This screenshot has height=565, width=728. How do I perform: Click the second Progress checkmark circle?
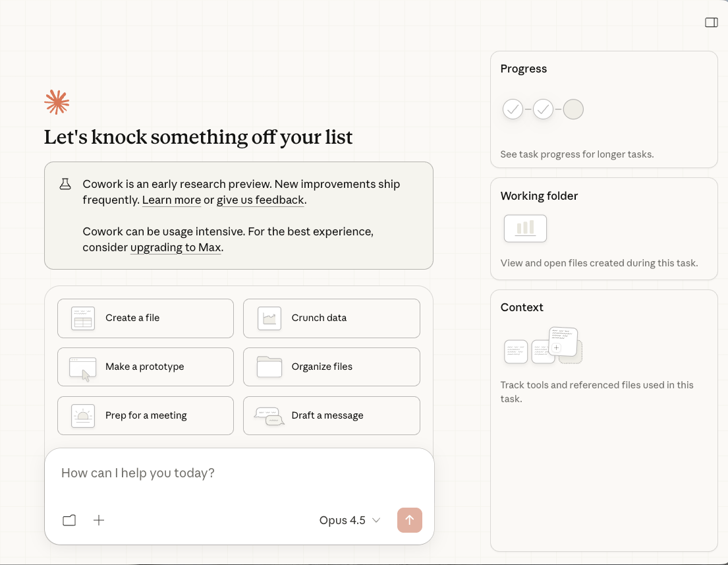pos(543,109)
